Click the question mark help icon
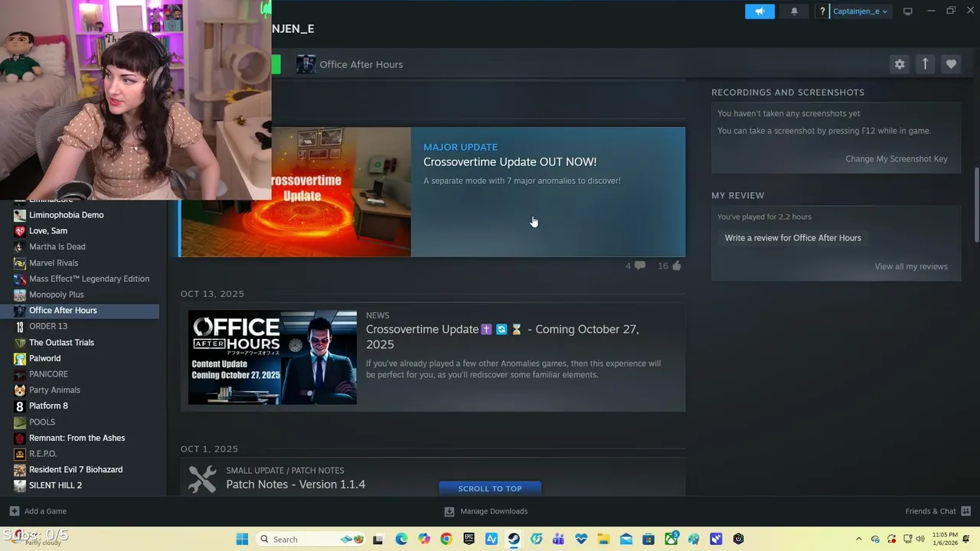Screen dimensions: 980x551 (822, 11)
